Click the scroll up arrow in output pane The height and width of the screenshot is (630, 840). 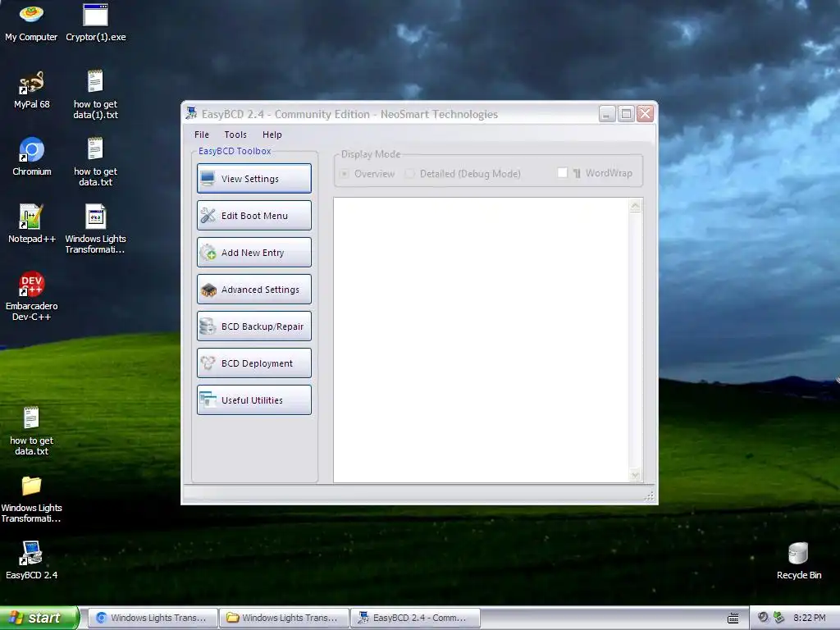coord(636,206)
